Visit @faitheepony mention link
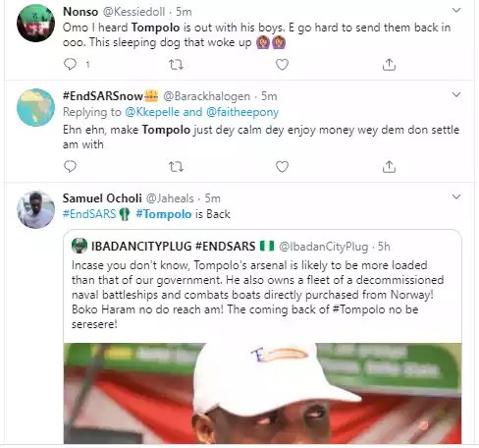Screen dimensions: 479x448 click(242, 112)
